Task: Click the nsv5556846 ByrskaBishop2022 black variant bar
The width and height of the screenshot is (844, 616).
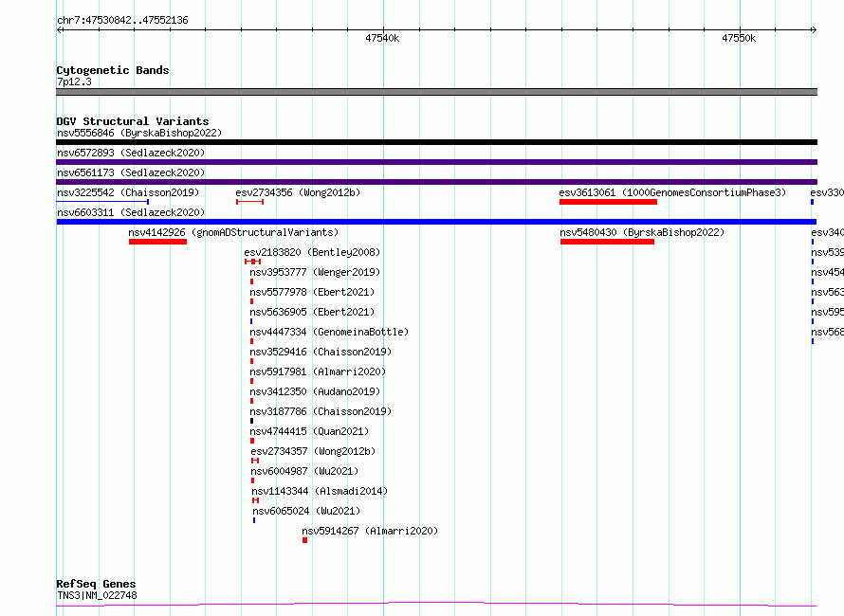Action: pos(436,142)
